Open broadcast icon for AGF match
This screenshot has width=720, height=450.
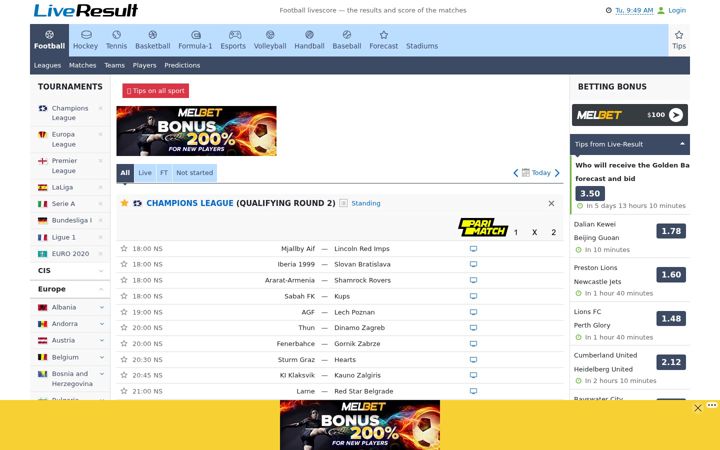click(473, 312)
